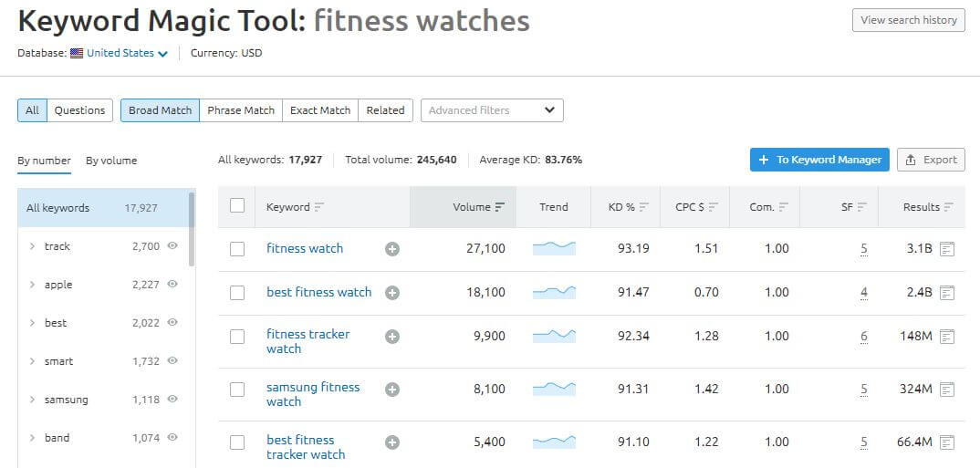Toggle eye icon for 'track' group
This screenshot has width=980, height=468.
pyautogui.click(x=172, y=246)
